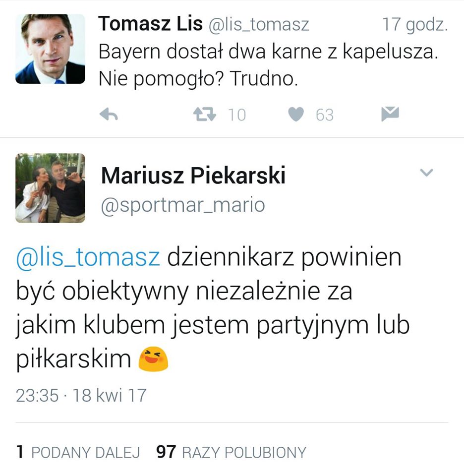This screenshot has width=464, height=476.
Task: Like the Bayern tweet with the heart icon
Action: click(x=296, y=115)
